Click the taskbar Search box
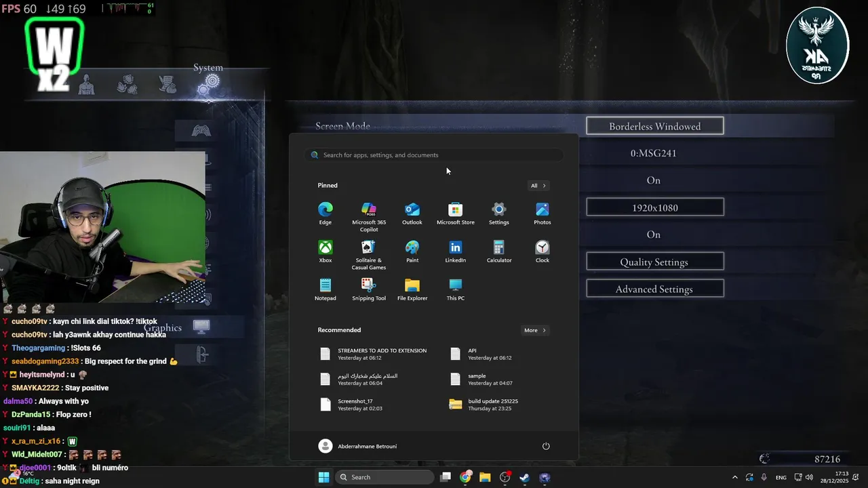 (384, 477)
